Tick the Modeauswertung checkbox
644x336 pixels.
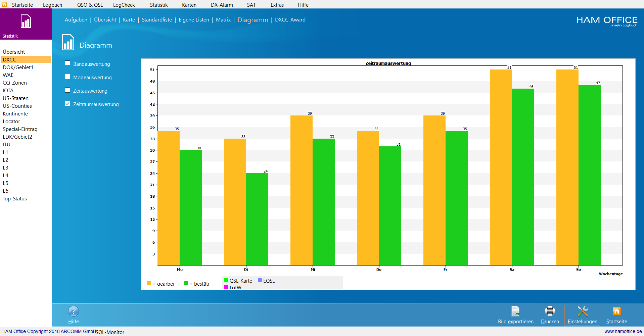pos(67,77)
